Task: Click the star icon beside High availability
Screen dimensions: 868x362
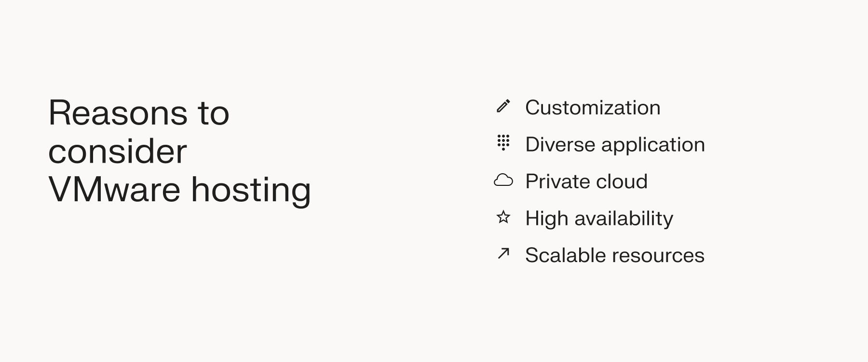Action: point(503,217)
